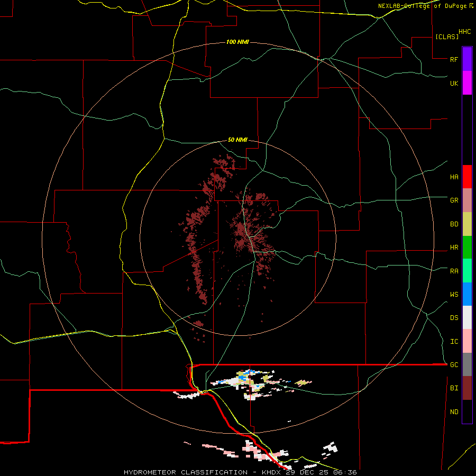Click the red HA legend swatch
The width and height of the screenshot is (476, 476).
coord(467,177)
